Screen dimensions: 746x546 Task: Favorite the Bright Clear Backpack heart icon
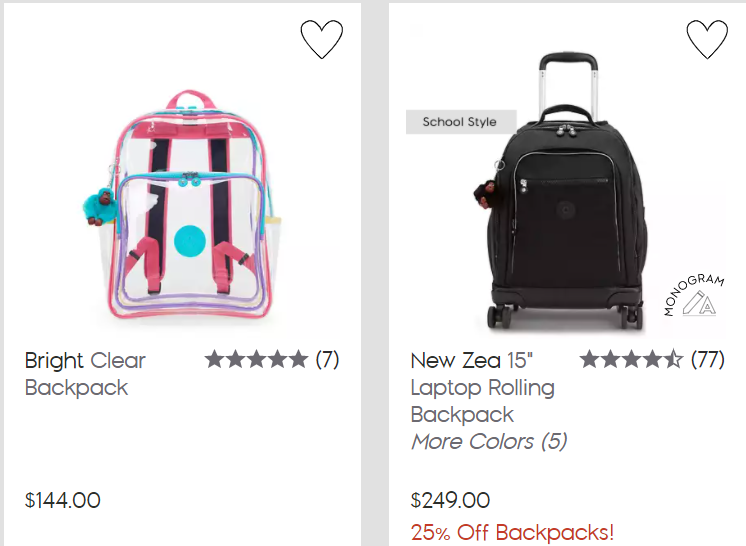click(322, 39)
